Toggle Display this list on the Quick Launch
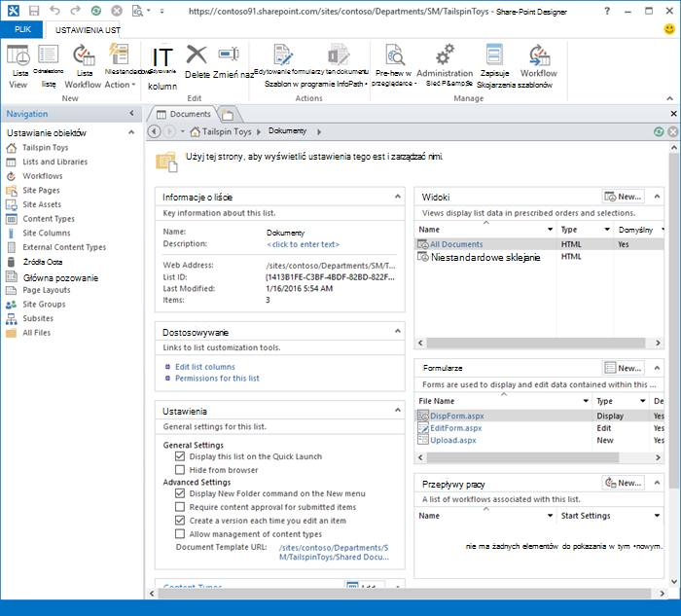Screen dimensions: 681x616 point(180,456)
